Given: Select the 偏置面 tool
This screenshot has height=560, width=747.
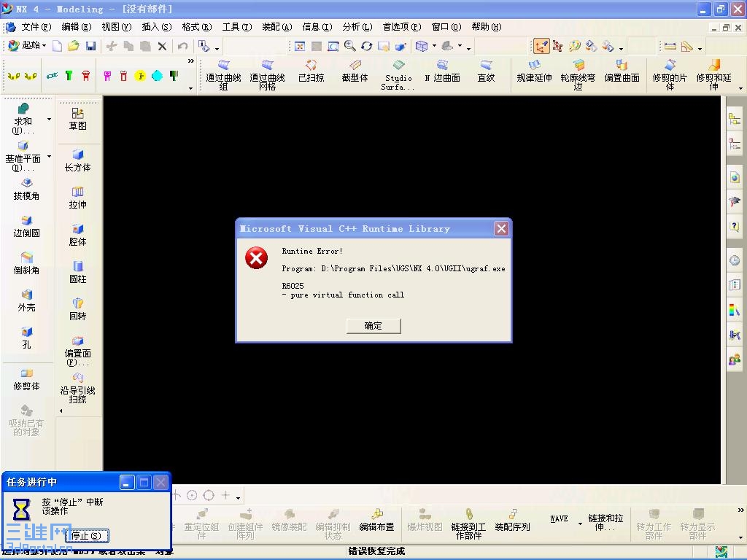Looking at the screenshot, I should (x=77, y=351).
